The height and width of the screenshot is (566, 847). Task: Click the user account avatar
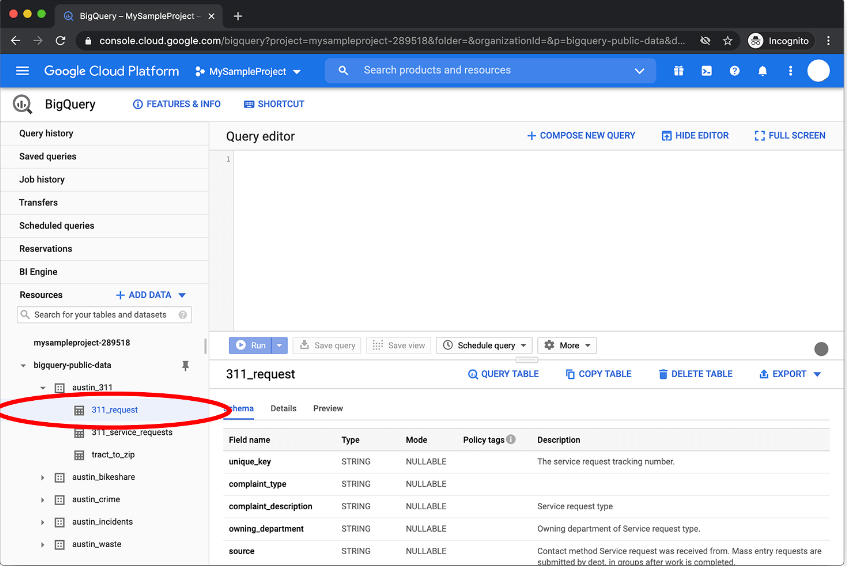click(x=818, y=71)
